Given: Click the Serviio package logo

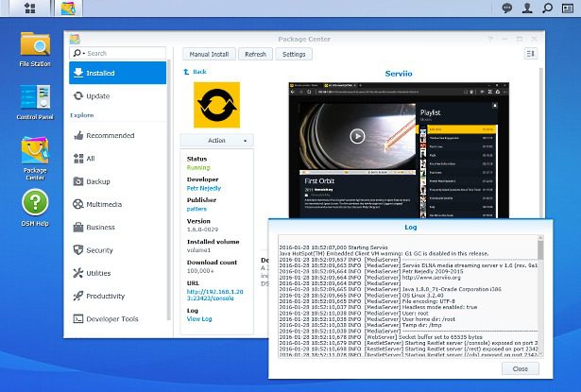Looking at the screenshot, I should (x=216, y=105).
